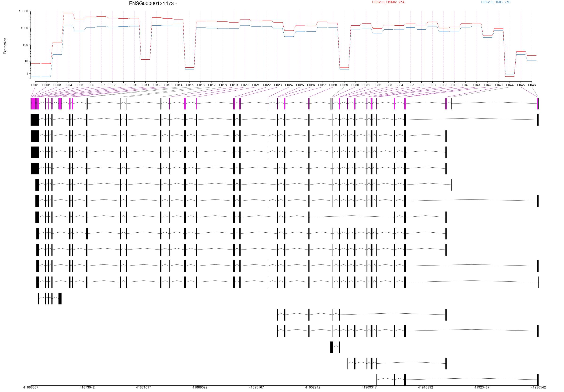Click genomic coordinate 41916392
This screenshot has width=564, height=392.
click(425, 388)
